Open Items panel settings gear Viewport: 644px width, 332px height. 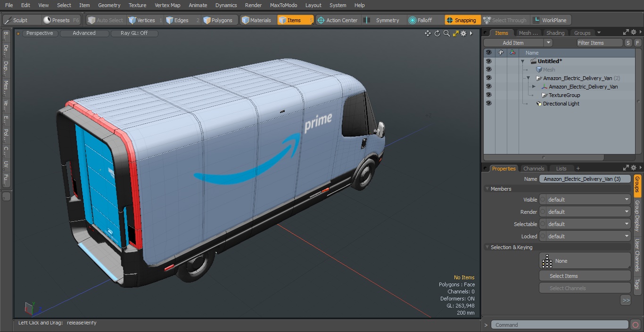click(634, 32)
